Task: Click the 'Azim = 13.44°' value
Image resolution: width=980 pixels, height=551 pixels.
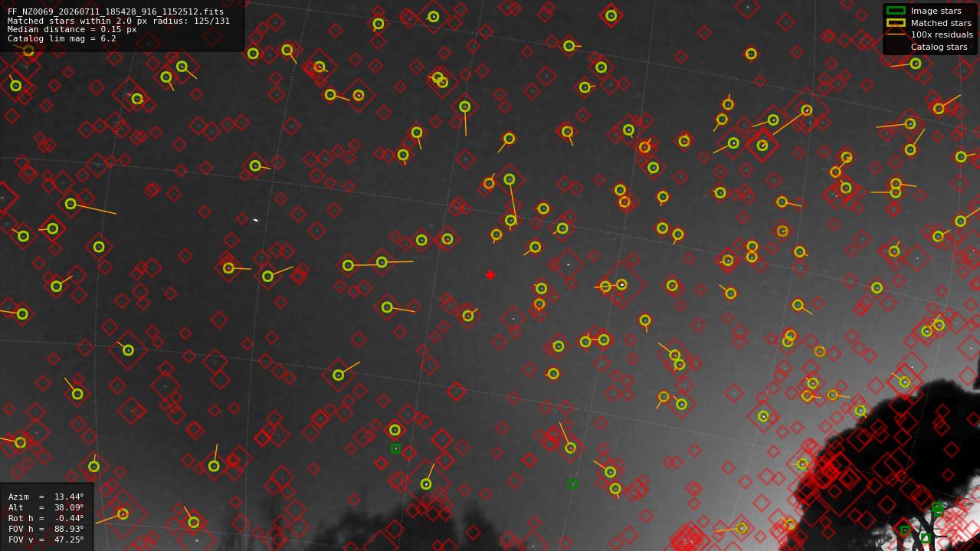Action: 46,497
